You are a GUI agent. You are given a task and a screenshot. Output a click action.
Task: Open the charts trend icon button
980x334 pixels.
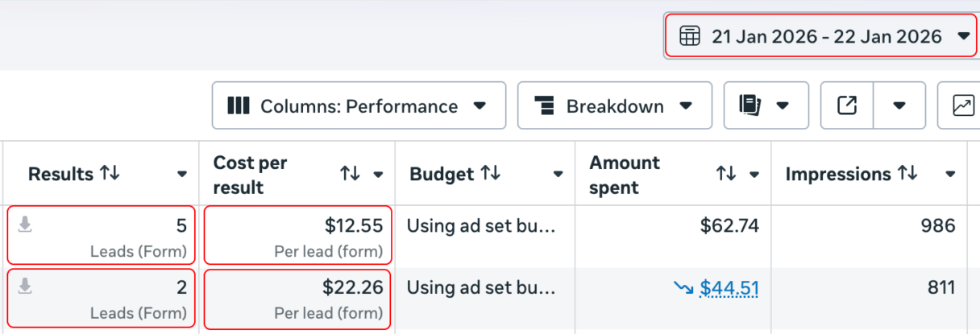click(x=963, y=105)
